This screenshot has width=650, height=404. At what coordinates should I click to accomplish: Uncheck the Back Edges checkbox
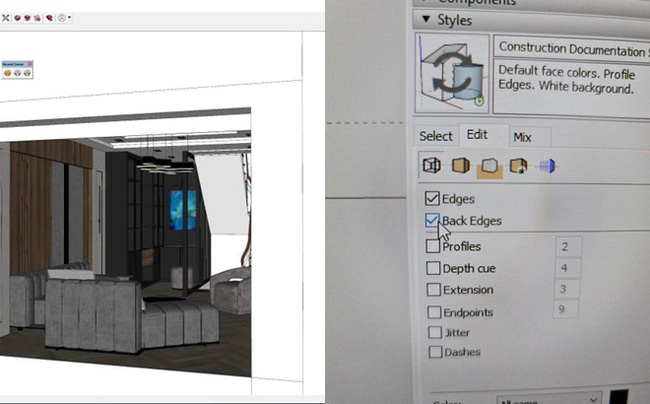432,220
